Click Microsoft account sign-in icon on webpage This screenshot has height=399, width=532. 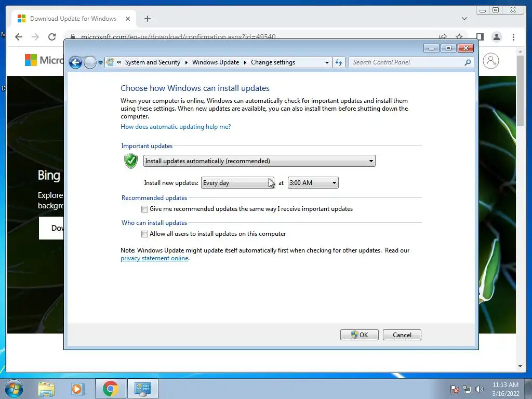pos(491,61)
